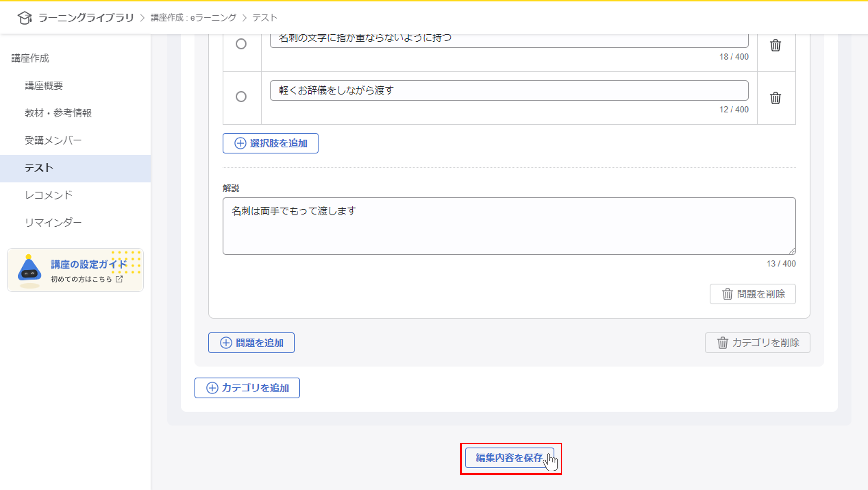This screenshot has height=490, width=868.
Task: Click the 13 / 400 character counter
Action: click(781, 264)
